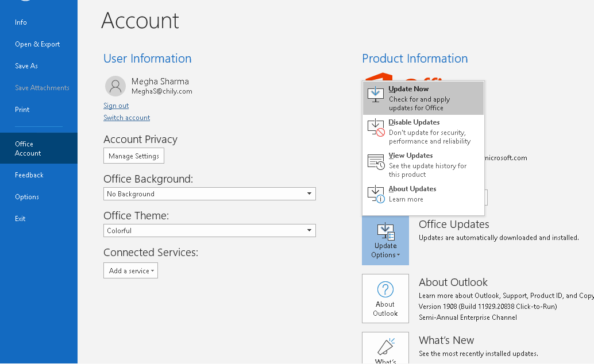Expand the Office Background dropdown
Image resolution: width=594 pixels, height=364 pixels.
coord(210,194)
